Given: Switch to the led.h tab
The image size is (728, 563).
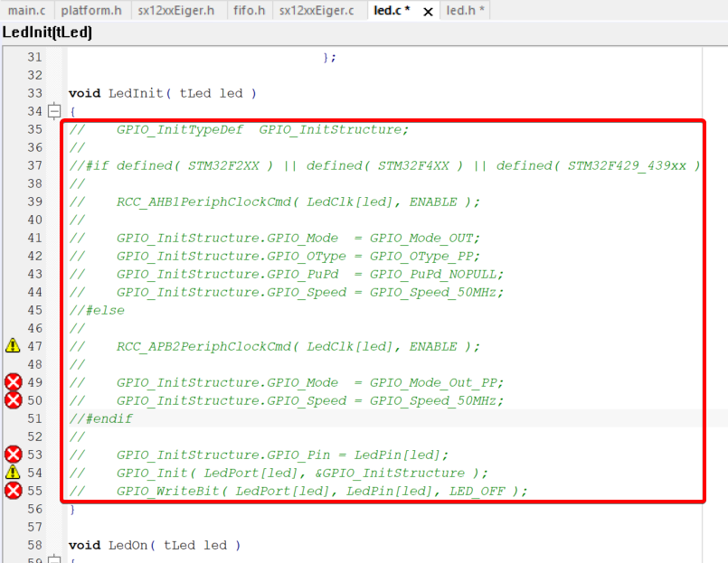Looking at the screenshot, I should coord(466,11).
